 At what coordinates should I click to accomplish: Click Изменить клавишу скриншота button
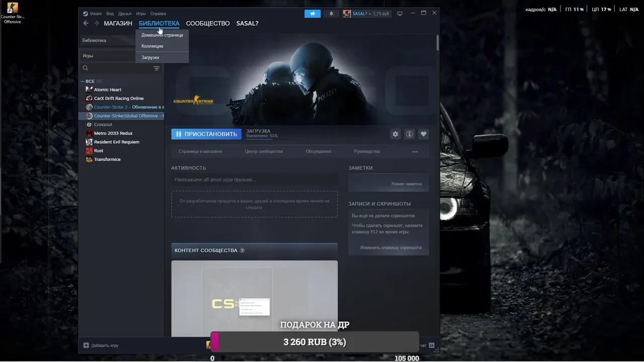[x=390, y=247]
